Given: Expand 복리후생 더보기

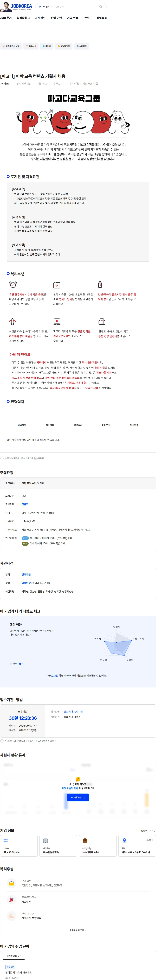Looking at the screenshot, I should [78, 930].
